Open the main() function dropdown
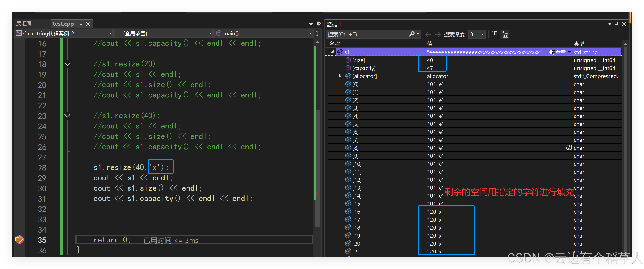 310,33
